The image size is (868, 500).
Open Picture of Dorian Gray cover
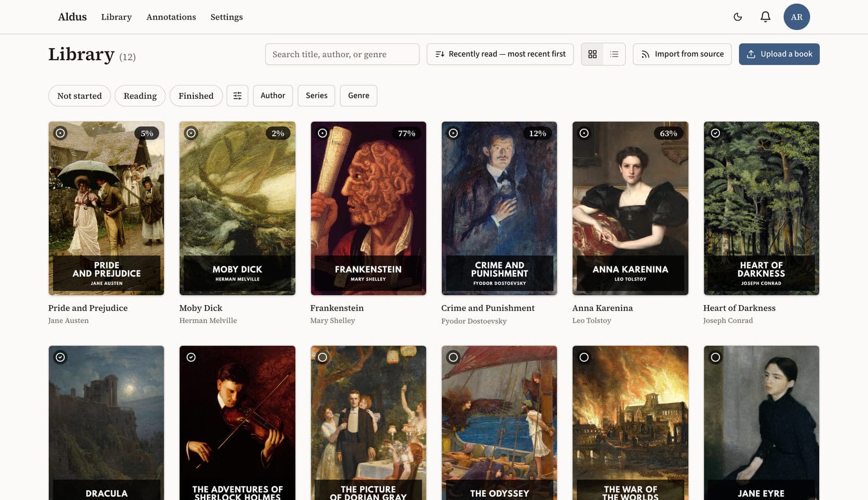pos(368,423)
